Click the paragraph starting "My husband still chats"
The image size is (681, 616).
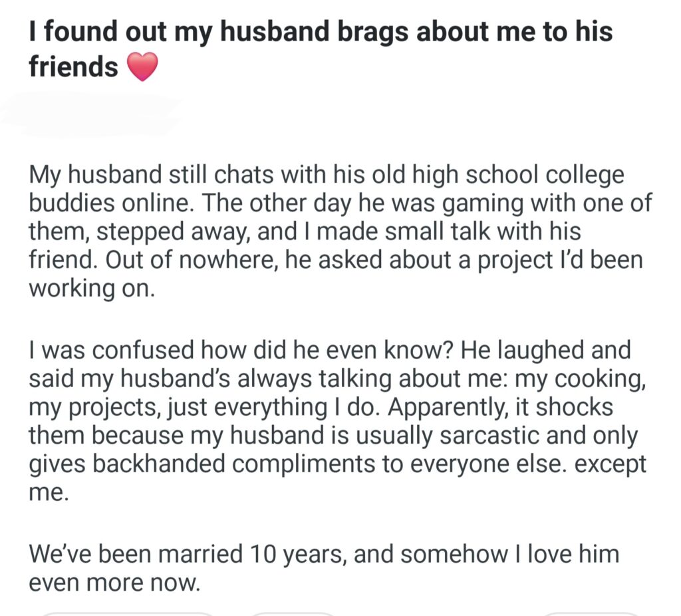[333, 233]
